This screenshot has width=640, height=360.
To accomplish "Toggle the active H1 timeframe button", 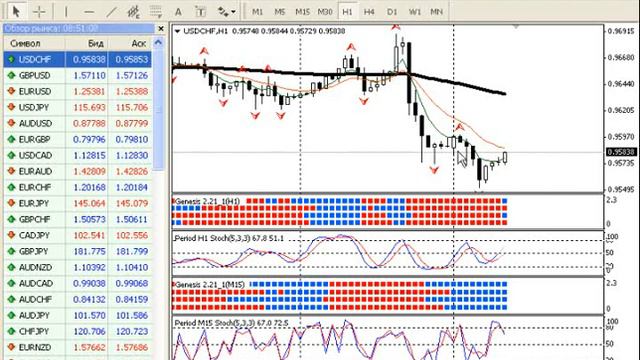I will coord(347,12).
